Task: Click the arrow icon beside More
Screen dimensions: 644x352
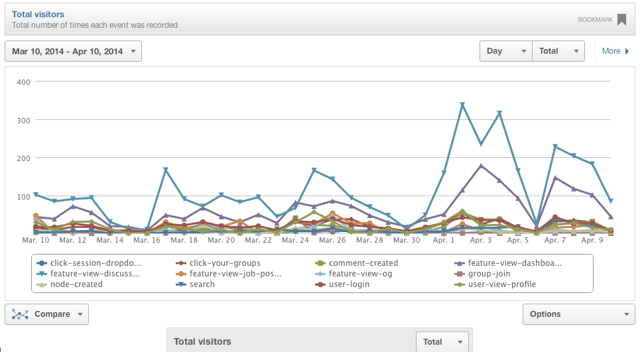Action: [x=627, y=51]
